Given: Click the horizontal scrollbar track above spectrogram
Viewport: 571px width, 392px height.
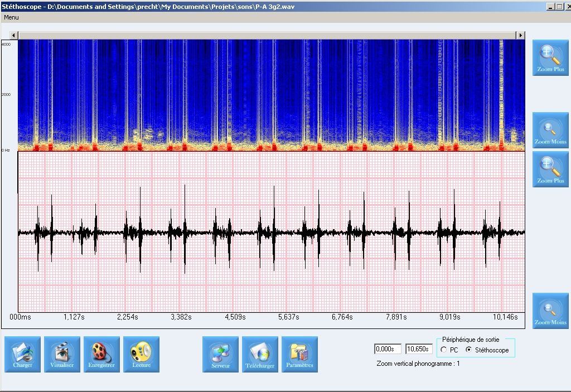Looking at the screenshot, I should [268, 35].
